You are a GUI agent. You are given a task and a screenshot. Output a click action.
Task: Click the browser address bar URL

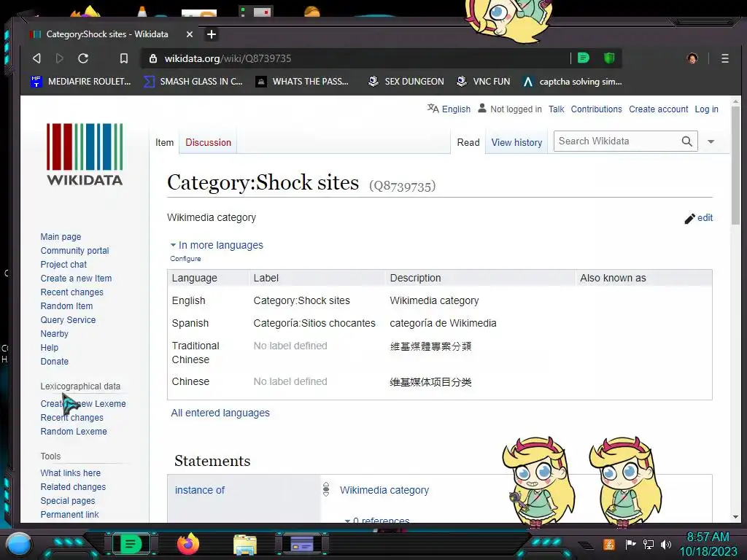[x=228, y=58]
